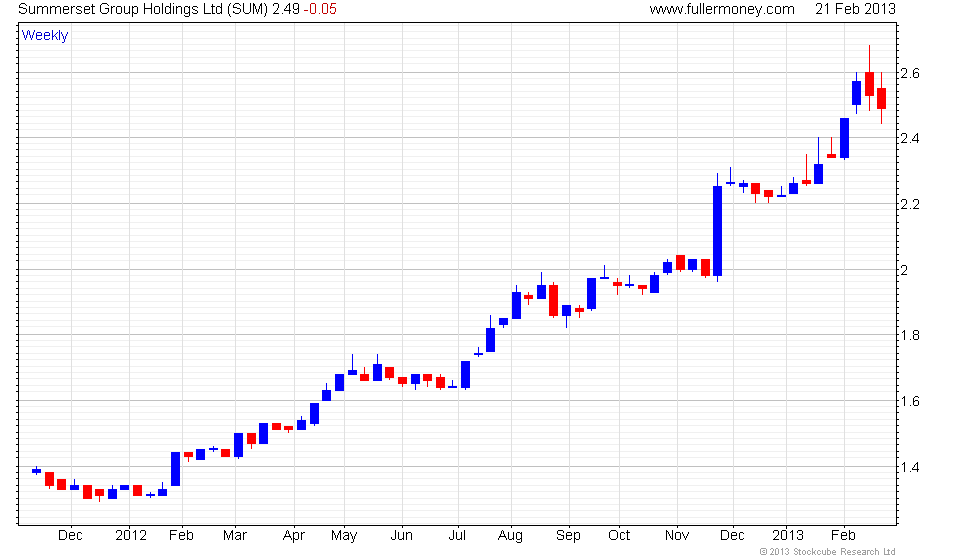Click the large blue candle before Feb 2012
The width and height of the screenshot is (980, 560).
pos(176,469)
